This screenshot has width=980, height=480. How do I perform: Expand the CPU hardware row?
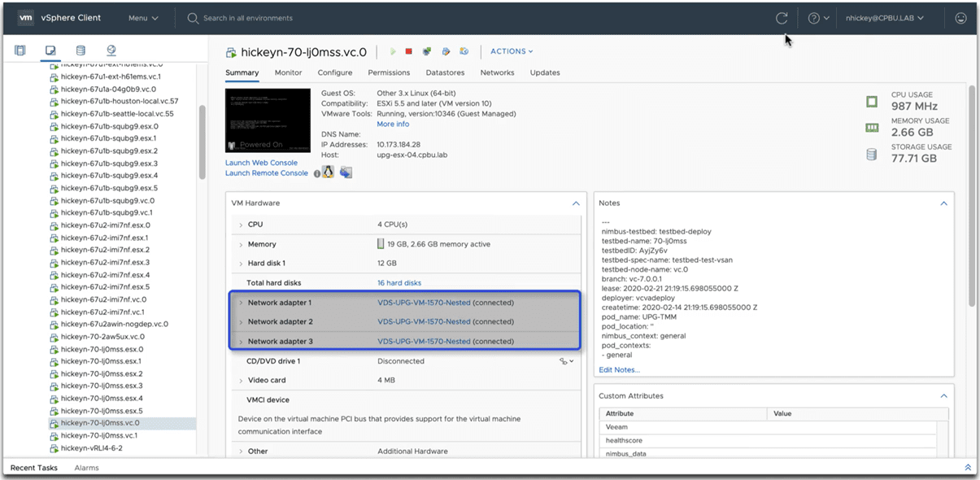click(x=241, y=225)
